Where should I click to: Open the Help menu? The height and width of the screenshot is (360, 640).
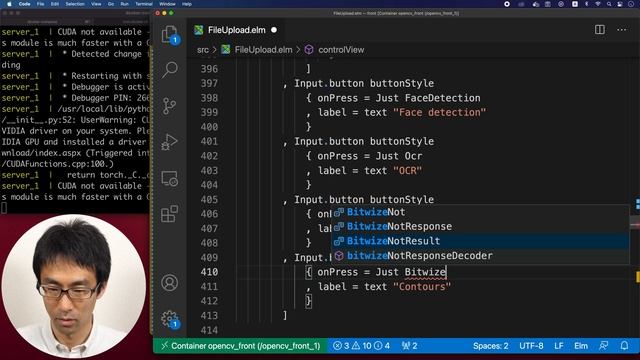coord(187,4)
